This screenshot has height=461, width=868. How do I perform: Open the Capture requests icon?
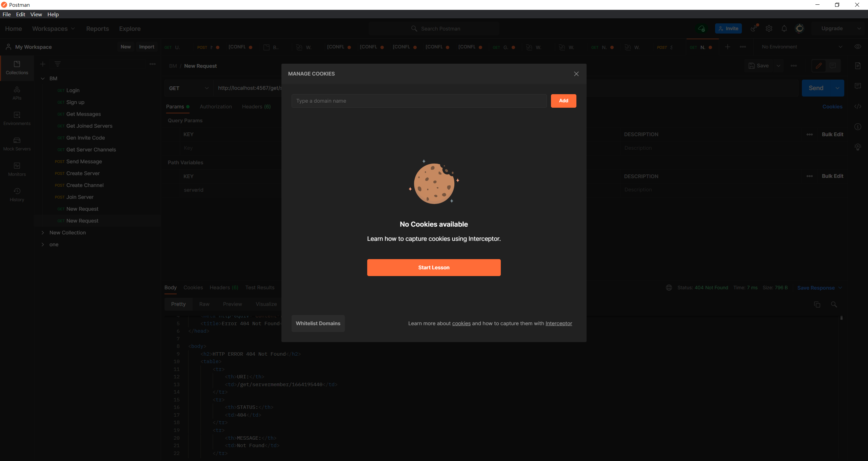pos(753,28)
